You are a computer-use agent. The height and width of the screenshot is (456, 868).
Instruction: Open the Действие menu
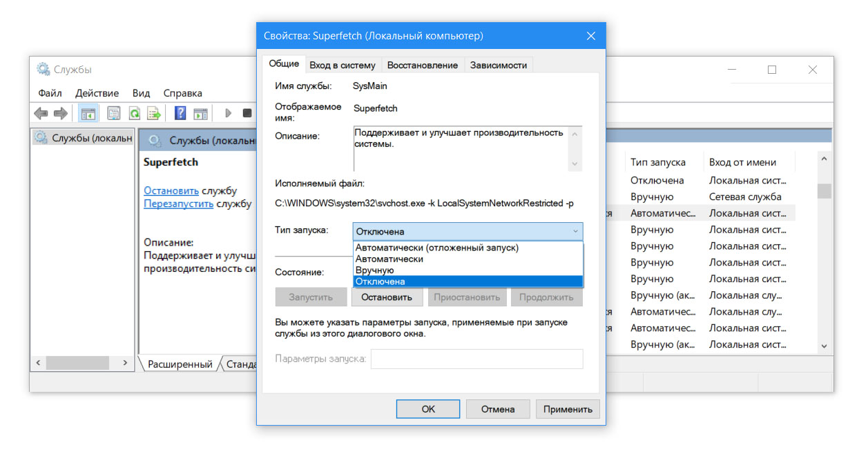click(x=97, y=93)
